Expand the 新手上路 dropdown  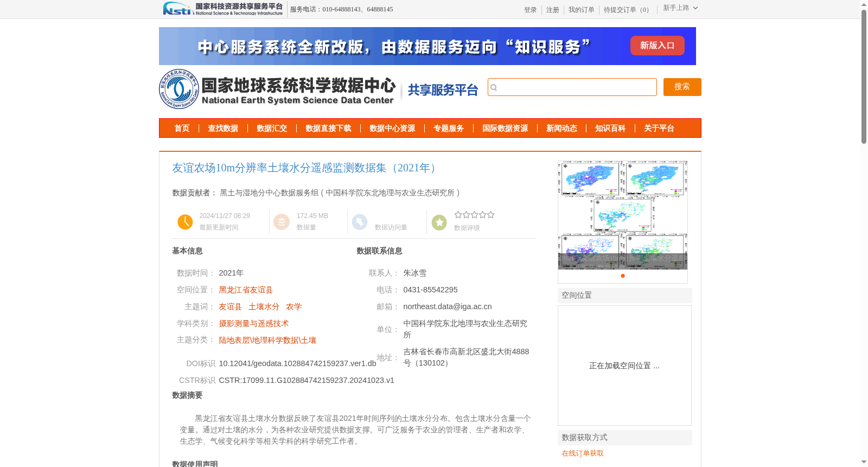[x=680, y=8]
